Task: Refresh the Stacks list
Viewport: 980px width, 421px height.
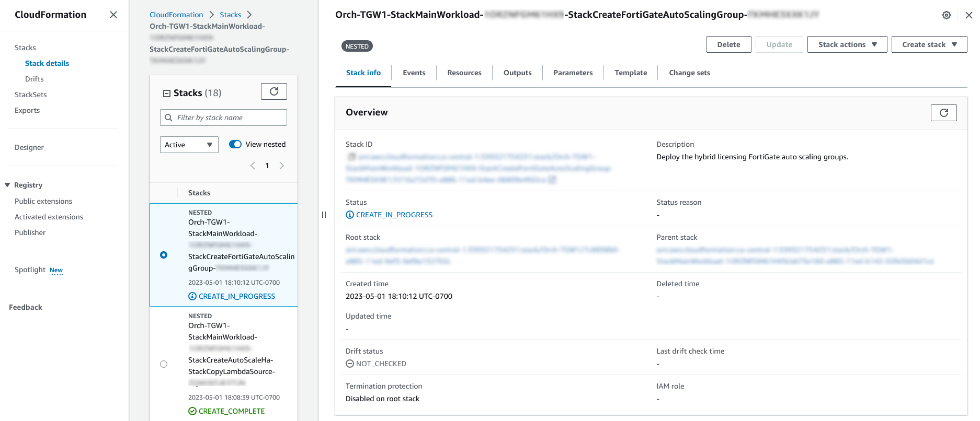Action: pos(274,91)
